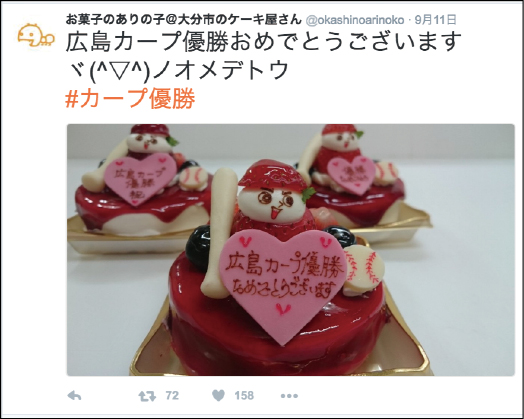Open the three-dots more options menu
Viewport: 524px width, 419px height.
(289, 396)
